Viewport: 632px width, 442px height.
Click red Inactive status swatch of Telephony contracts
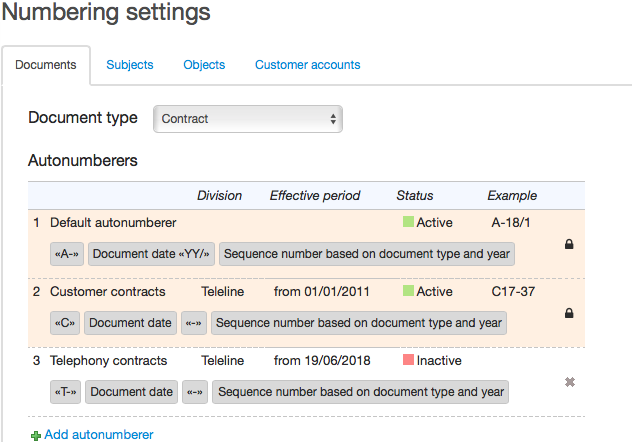[408, 359]
